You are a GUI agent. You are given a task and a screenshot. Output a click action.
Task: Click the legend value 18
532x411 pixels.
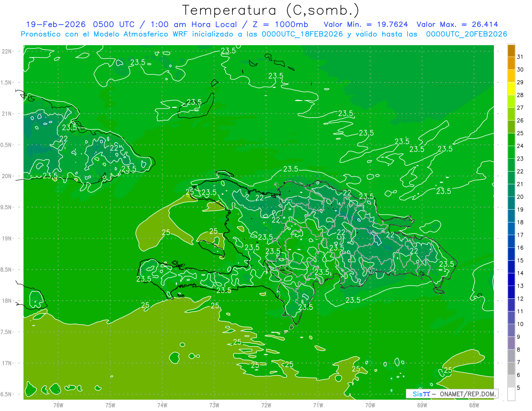tap(520, 222)
